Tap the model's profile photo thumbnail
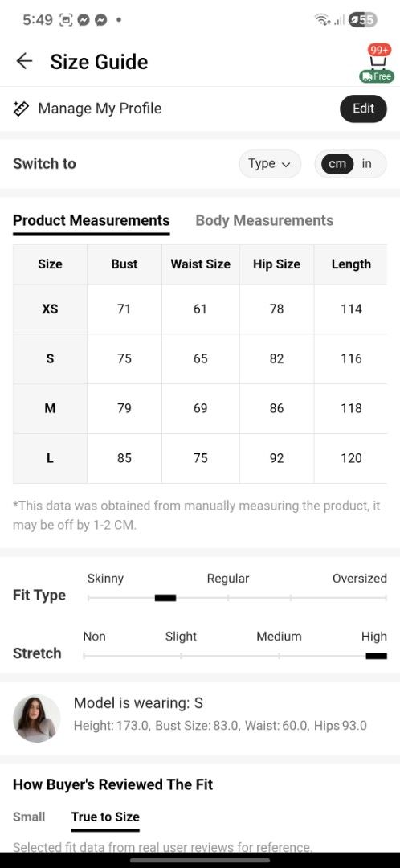This screenshot has width=400, height=868. coord(36,718)
